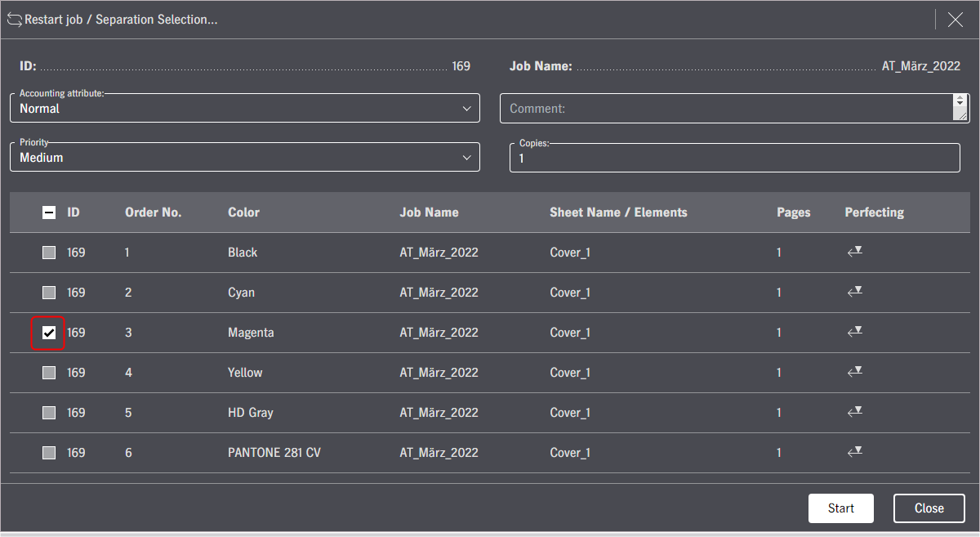
Task: Enable the HD Gray separation checkbox
Action: pyautogui.click(x=48, y=412)
